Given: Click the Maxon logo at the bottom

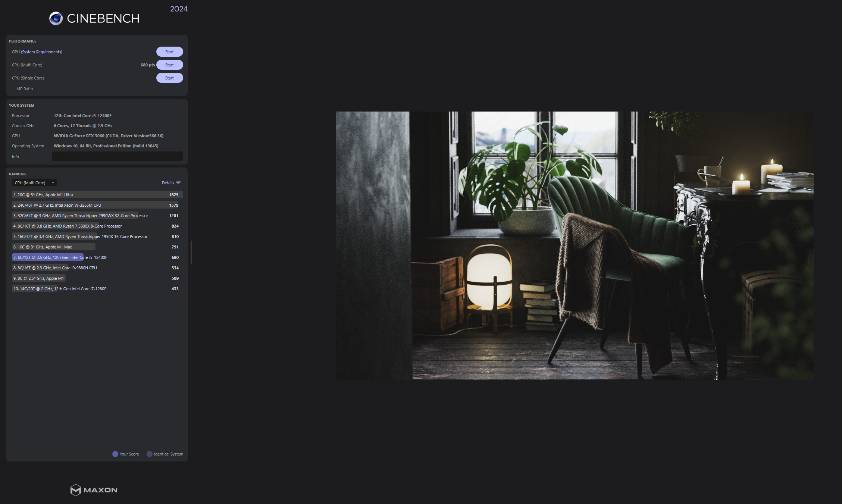Looking at the screenshot, I should (x=94, y=490).
